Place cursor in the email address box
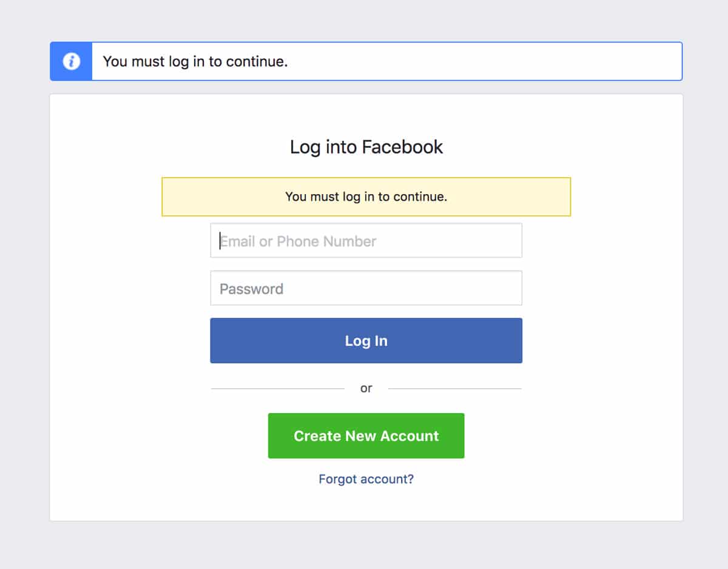 (366, 241)
